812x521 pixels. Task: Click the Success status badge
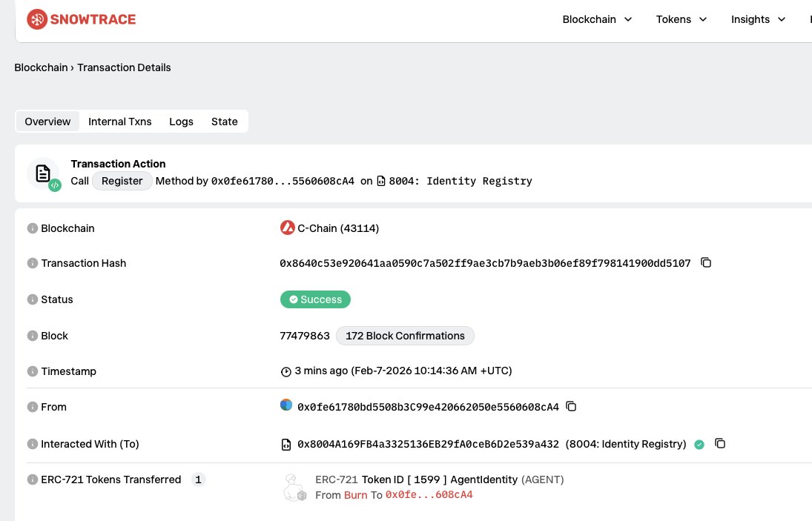(315, 299)
